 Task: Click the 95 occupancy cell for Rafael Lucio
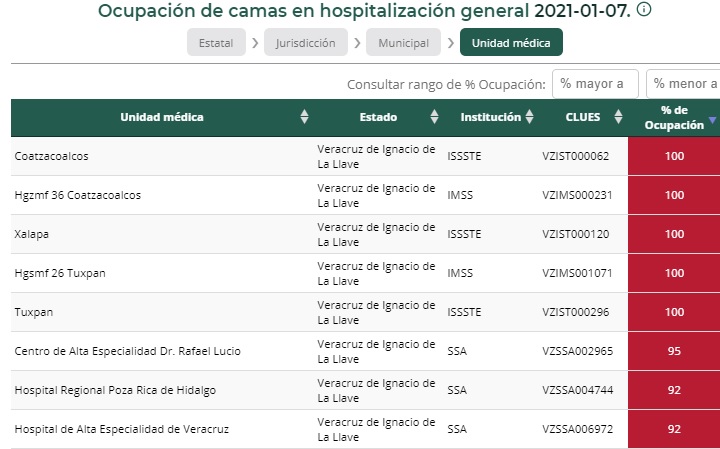(x=674, y=351)
